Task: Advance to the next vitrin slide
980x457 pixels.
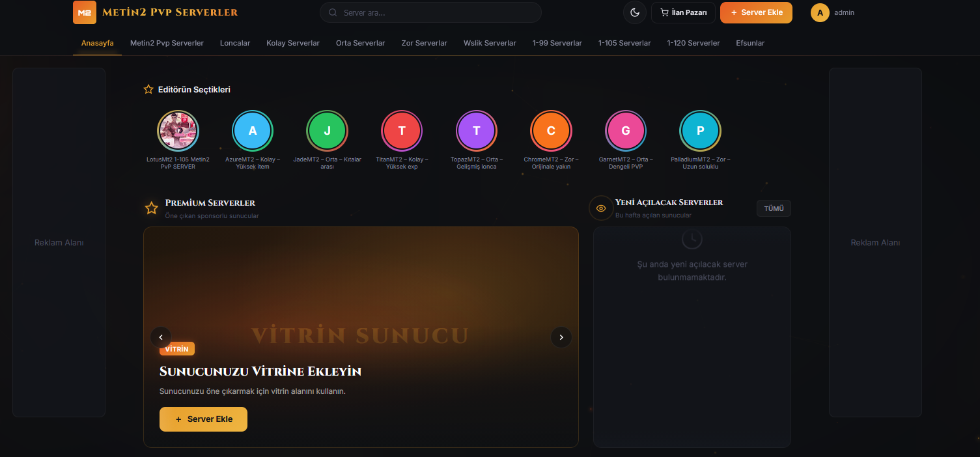Action: pyautogui.click(x=561, y=337)
